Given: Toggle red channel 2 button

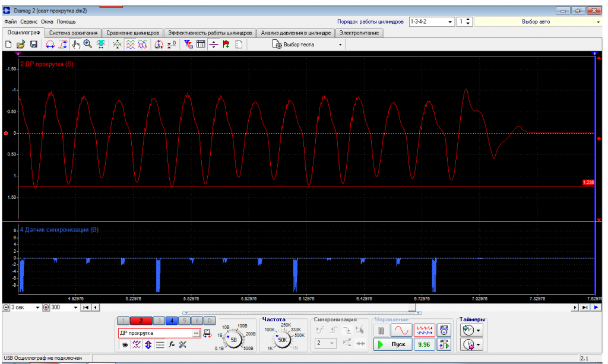Looking at the screenshot, I should click(141, 321).
